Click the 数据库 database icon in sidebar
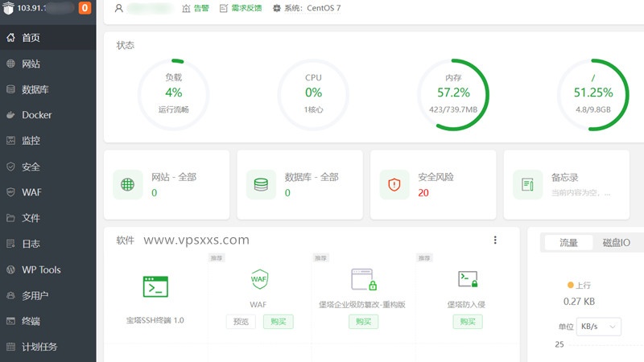This screenshot has width=644, height=362. coord(11,89)
